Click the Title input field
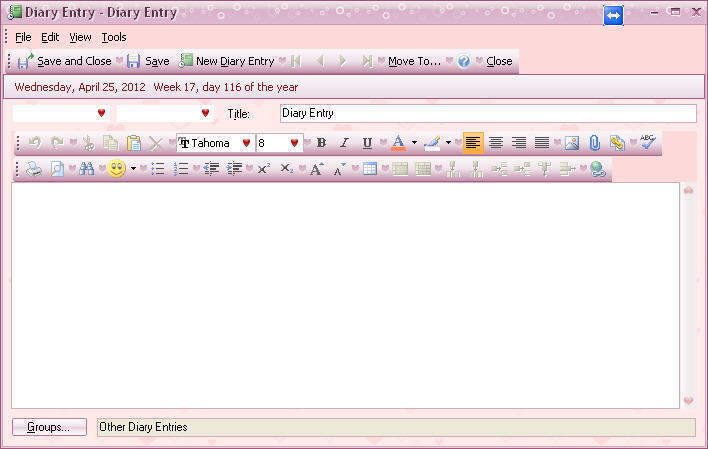The image size is (708, 449). (x=488, y=113)
